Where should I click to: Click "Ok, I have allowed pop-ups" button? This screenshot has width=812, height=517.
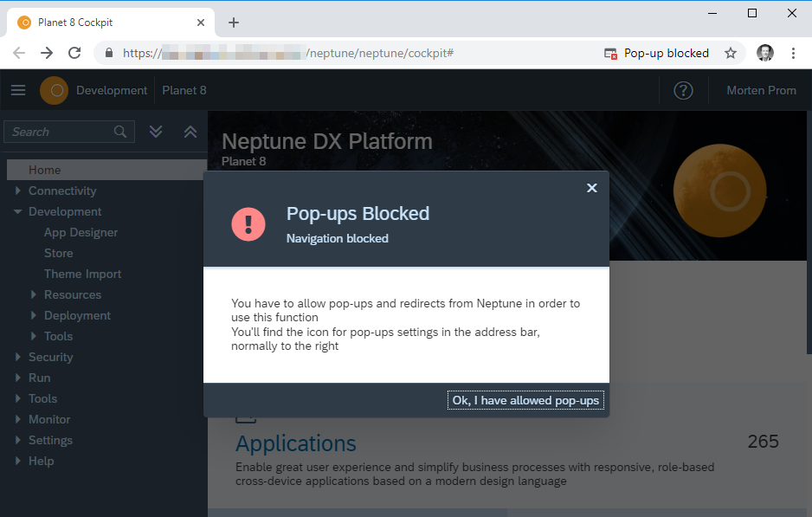click(525, 400)
